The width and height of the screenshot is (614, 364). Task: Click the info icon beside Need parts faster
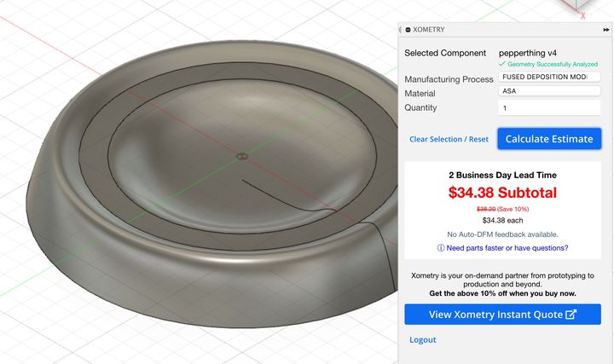click(x=441, y=248)
